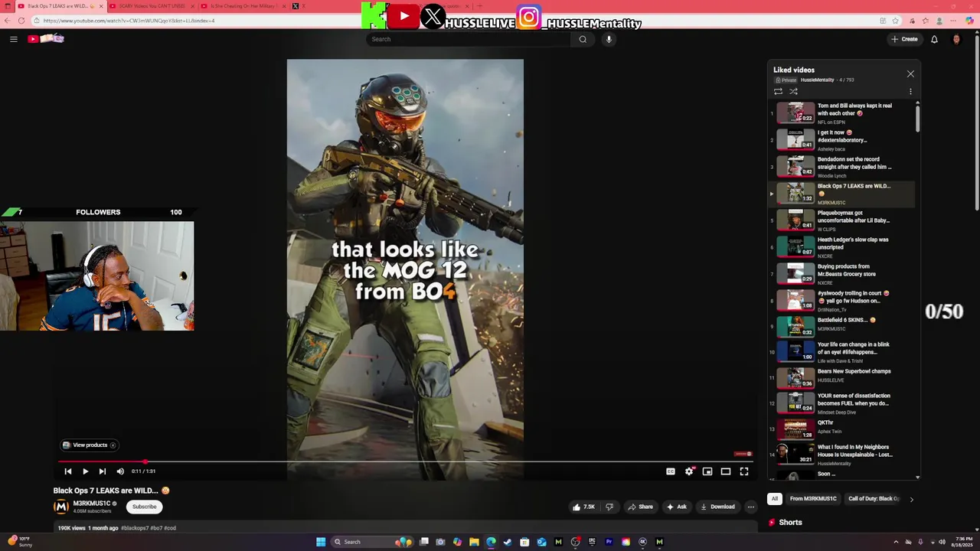This screenshot has width=980, height=551.
Task: Open player settings gear
Action: (689, 471)
